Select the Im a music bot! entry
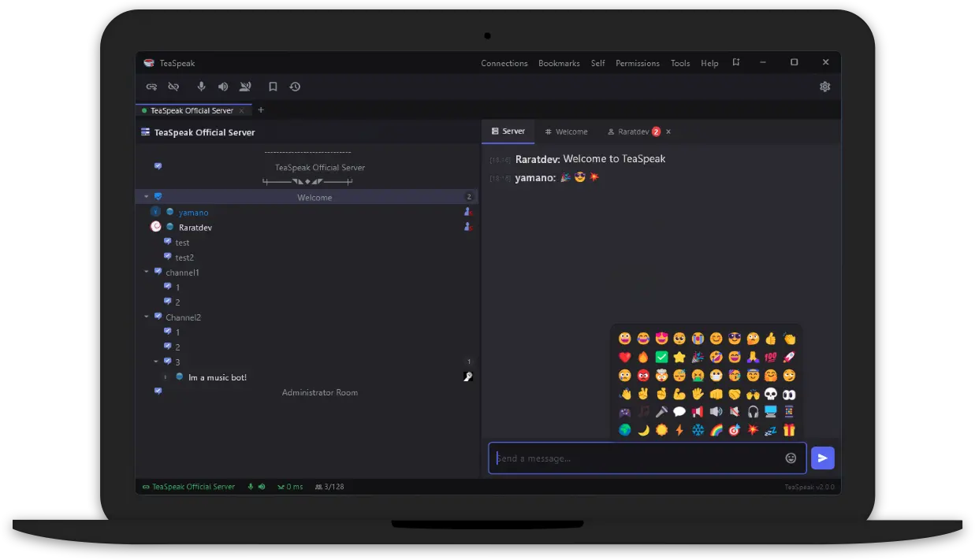This screenshot has width=975, height=560. [x=218, y=377]
